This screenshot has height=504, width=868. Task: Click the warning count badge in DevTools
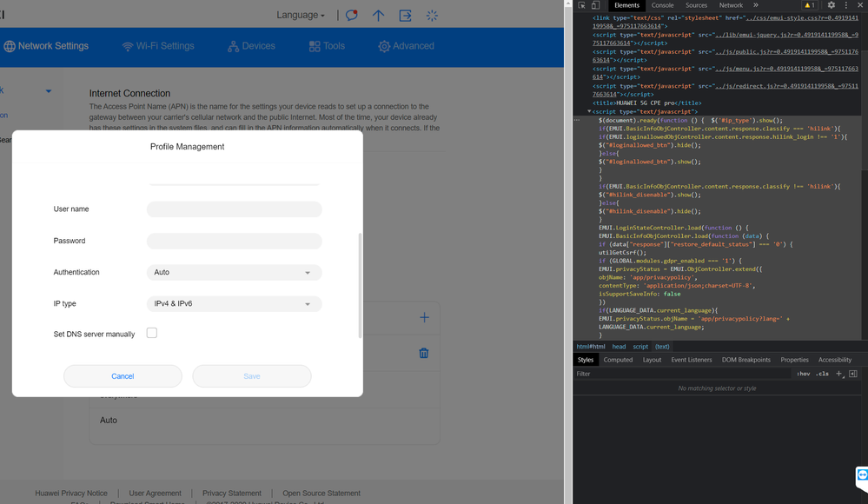[808, 5]
